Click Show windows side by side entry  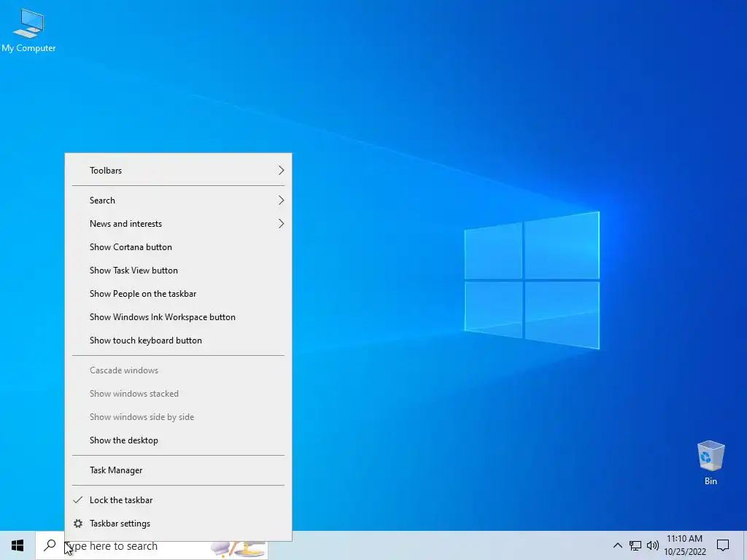point(178,417)
